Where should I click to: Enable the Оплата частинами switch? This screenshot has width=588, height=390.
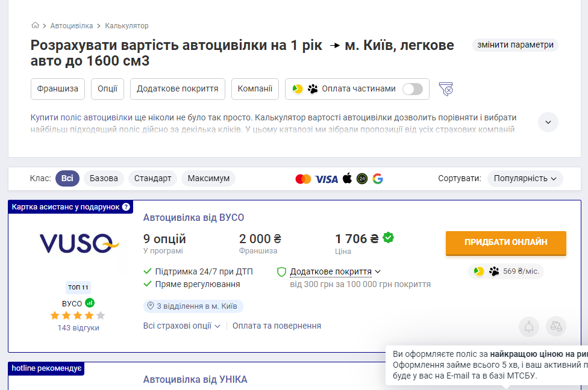(413, 88)
